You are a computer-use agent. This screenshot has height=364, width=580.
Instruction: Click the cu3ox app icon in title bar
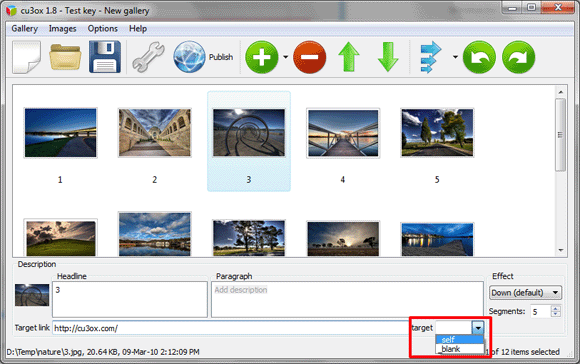tap(11, 10)
